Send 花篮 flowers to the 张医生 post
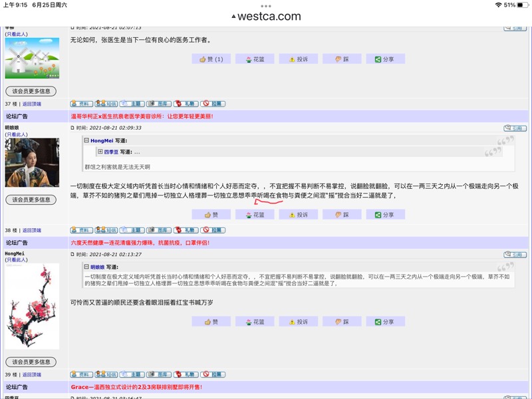532x399 pixels. pyautogui.click(x=255, y=59)
